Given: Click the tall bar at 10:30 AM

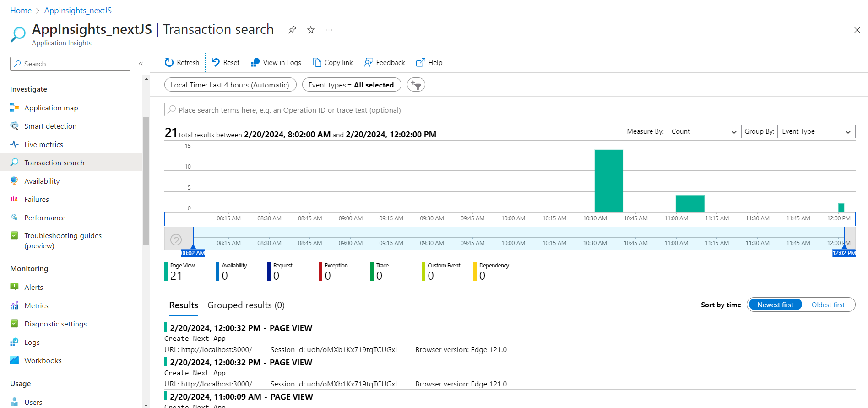Looking at the screenshot, I should click(608, 181).
